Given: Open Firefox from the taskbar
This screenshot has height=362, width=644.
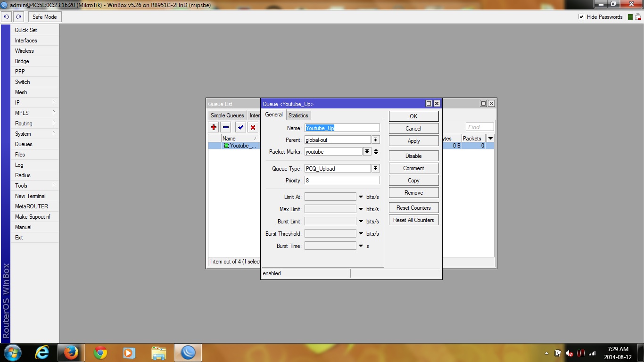Looking at the screenshot, I should 71,353.
